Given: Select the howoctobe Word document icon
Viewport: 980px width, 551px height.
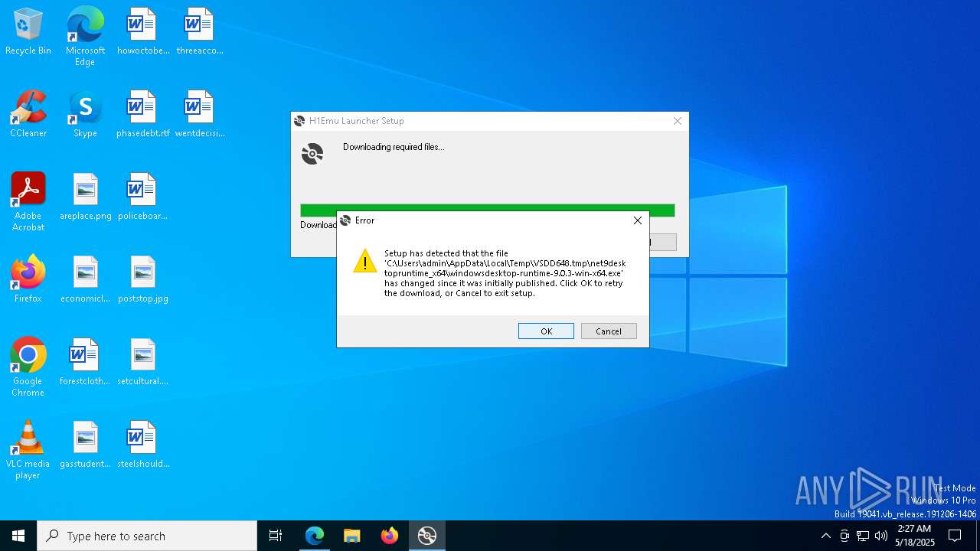Looking at the screenshot, I should (x=142, y=32).
